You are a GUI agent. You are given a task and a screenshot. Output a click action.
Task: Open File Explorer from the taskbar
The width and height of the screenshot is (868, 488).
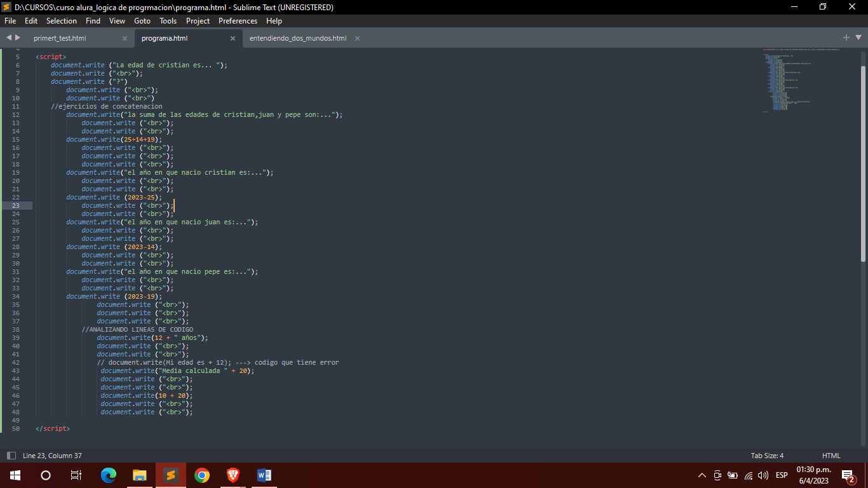click(140, 475)
